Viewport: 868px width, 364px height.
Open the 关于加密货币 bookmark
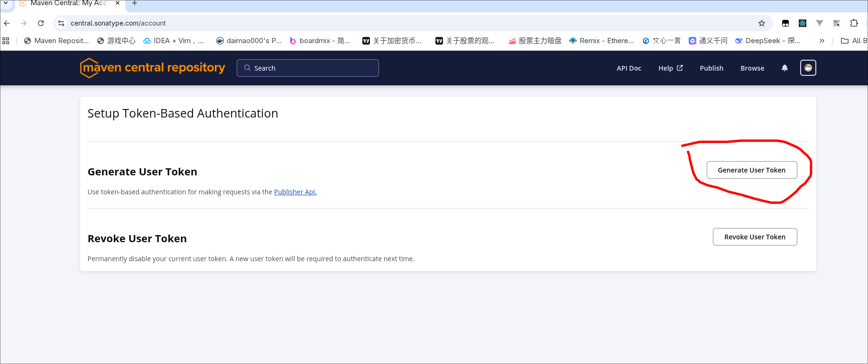pos(392,41)
